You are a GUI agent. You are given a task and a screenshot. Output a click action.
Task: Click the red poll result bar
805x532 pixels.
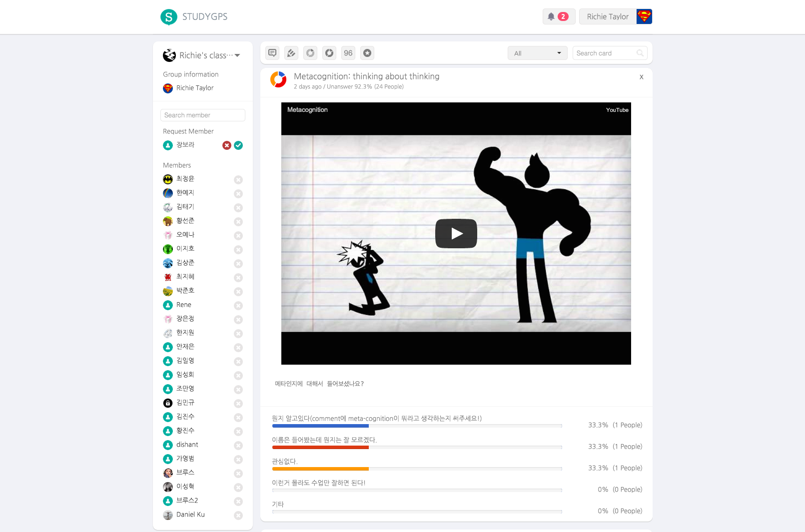point(320,448)
